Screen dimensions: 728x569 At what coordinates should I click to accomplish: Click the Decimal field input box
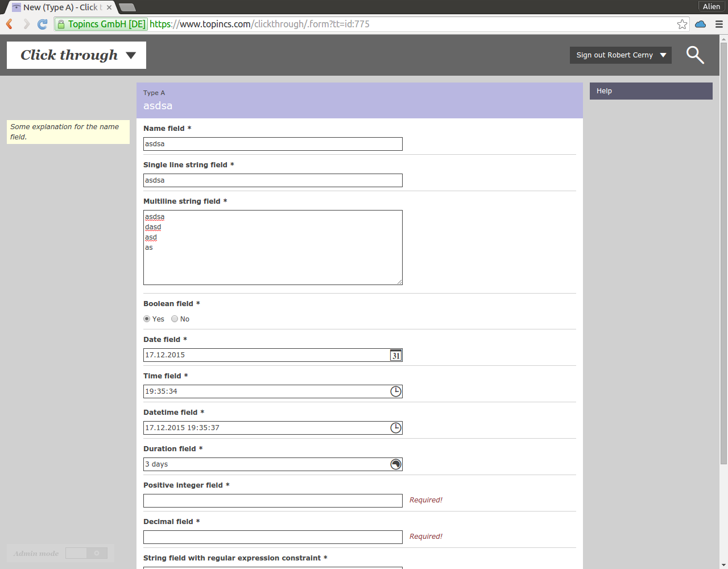point(272,537)
